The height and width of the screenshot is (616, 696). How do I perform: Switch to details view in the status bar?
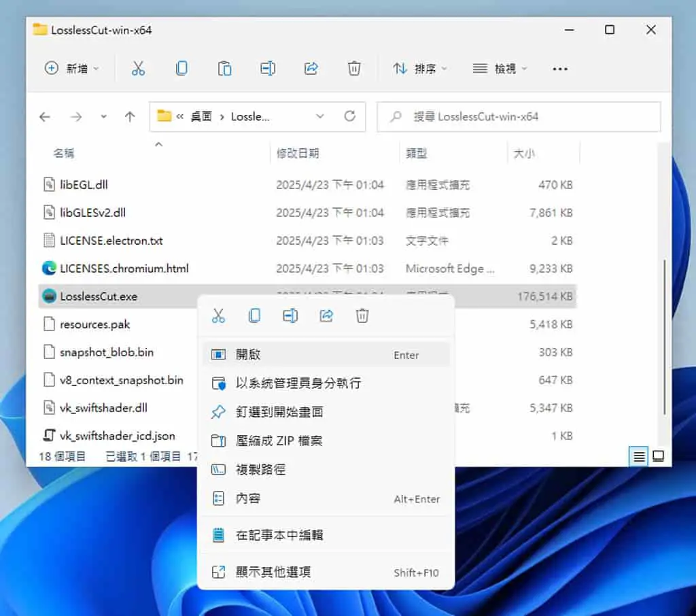coord(639,456)
